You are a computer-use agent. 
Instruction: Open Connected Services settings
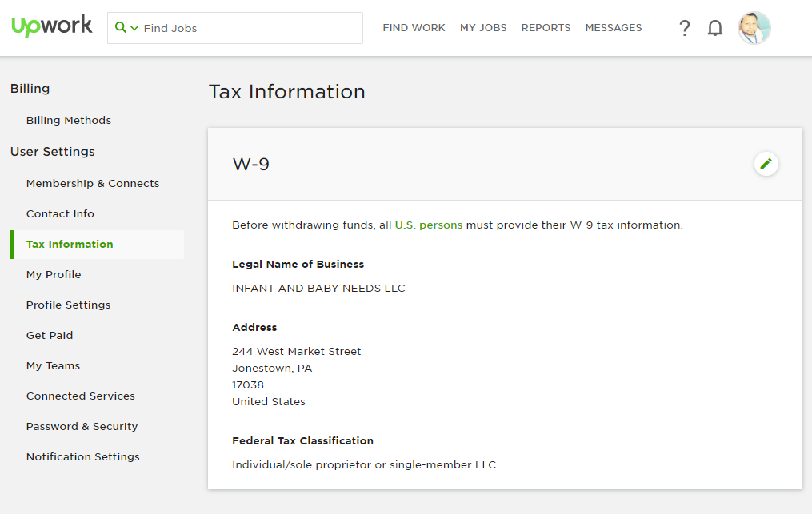pyautogui.click(x=80, y=396)
